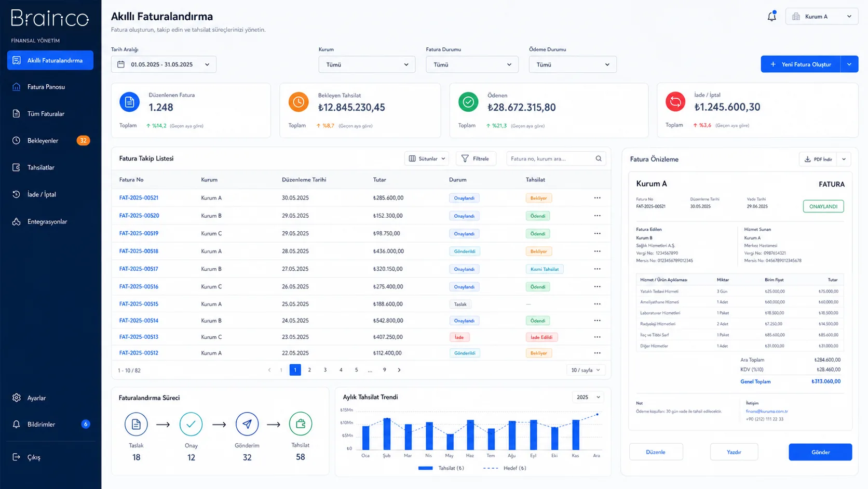
Task: Open Tarih Aralığı date range picker
Action: pos(164,64)
